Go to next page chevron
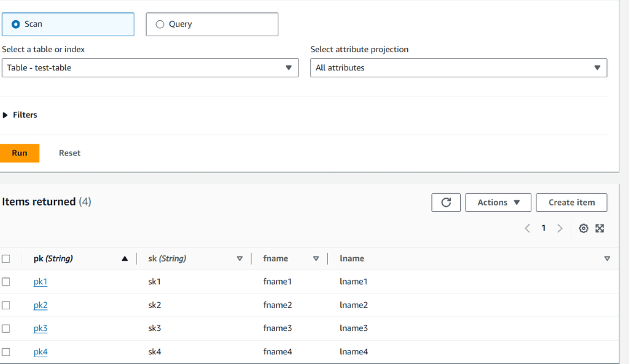The height and width of the screenshot is (364, 629). (560, 228)
